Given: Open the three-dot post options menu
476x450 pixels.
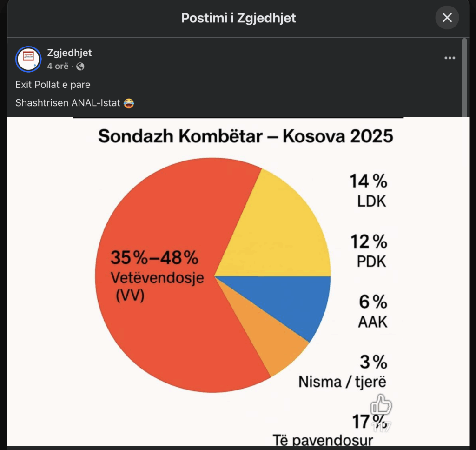Looking at the screenshot, I should 450,58.
